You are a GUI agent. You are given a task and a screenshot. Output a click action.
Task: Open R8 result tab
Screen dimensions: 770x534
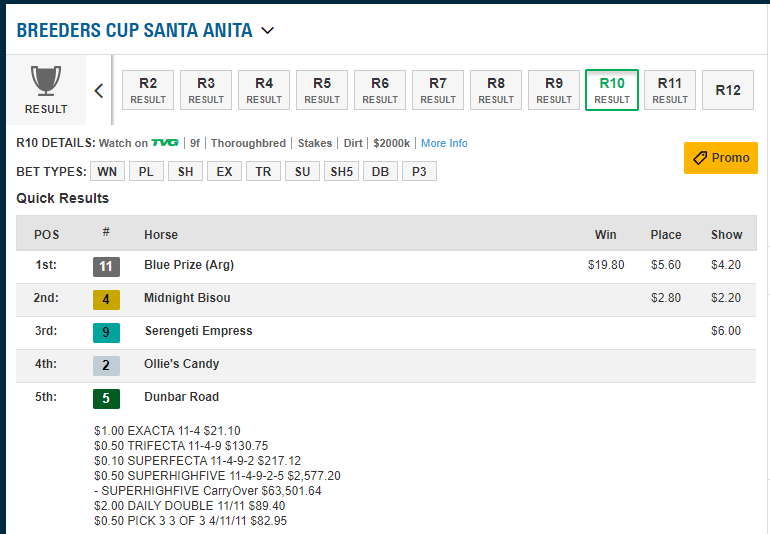[495, 90]
